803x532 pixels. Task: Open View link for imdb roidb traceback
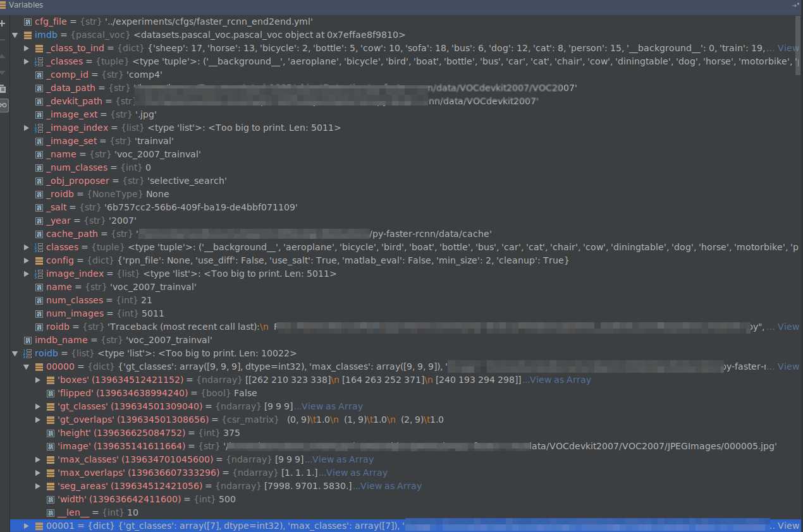click(x=788, y=327)
